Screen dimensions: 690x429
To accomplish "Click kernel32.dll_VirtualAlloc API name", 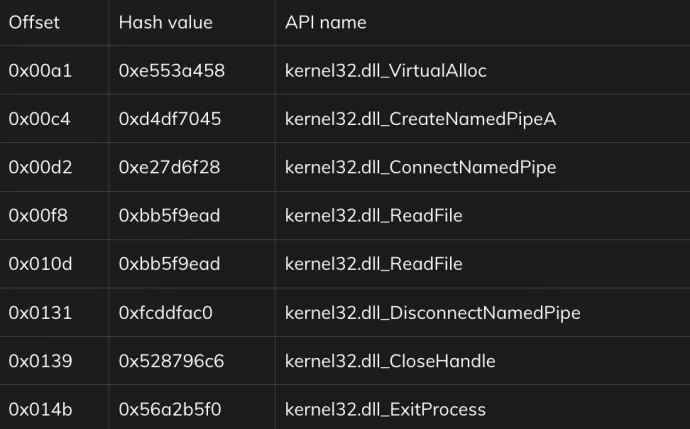I will click(385, 71).
